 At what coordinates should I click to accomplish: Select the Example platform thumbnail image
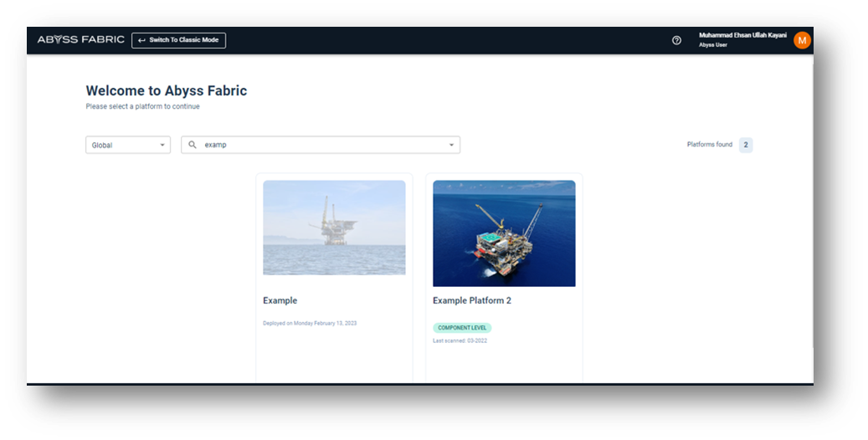334,228
